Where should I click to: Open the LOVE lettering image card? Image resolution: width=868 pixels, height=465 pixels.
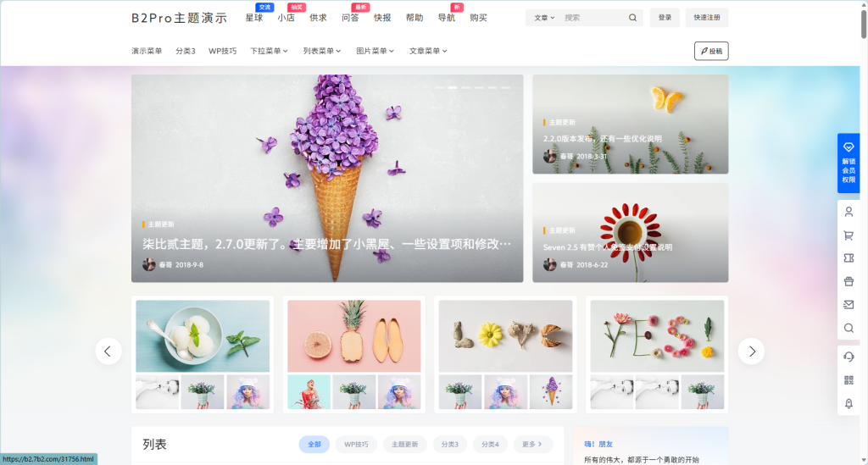click(505, 336)
